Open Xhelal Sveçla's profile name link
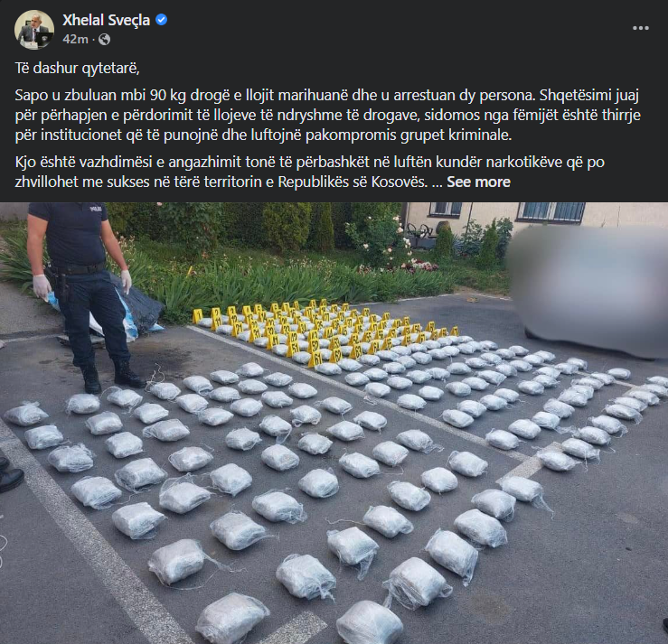Viewport: 668px width, 644px height. click(x=106, y=20)
